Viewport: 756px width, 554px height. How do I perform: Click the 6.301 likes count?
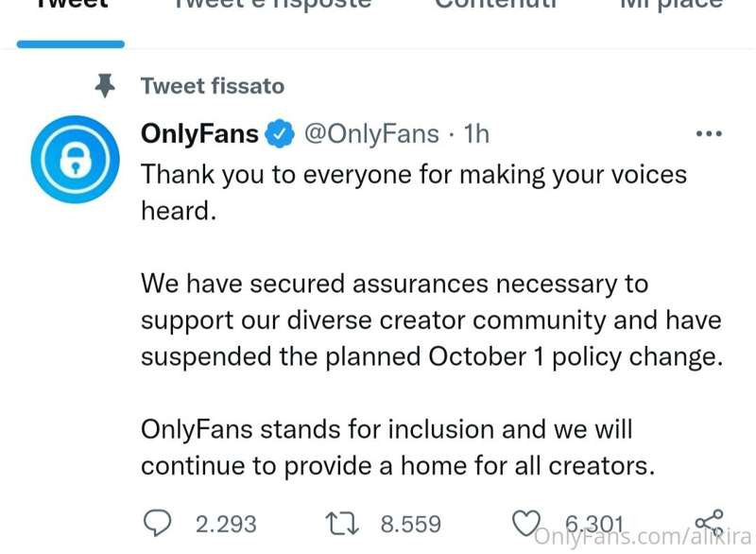(594, 524)
